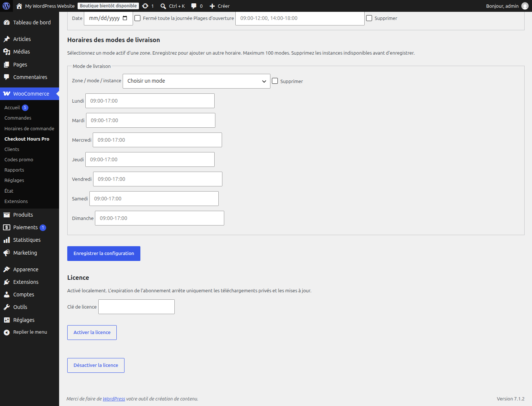Open the date picker calendar icon
The image size is (532, 406).
125,18
